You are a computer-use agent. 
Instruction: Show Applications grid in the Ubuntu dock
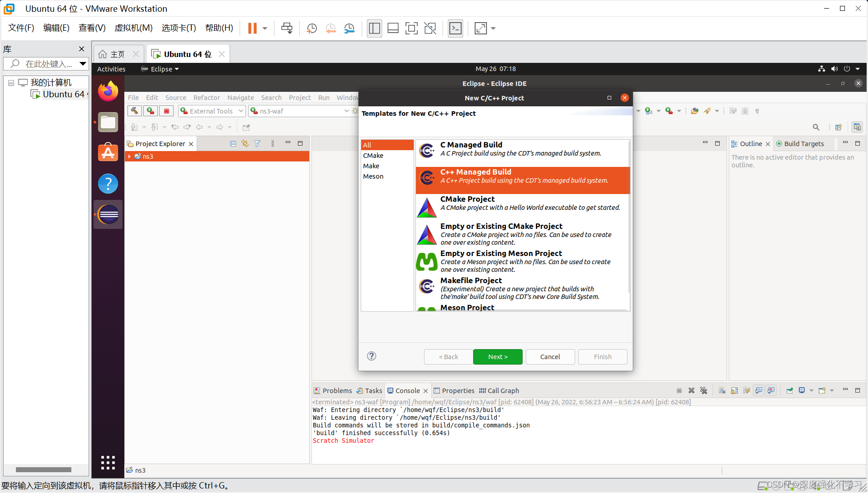[108, 463]
